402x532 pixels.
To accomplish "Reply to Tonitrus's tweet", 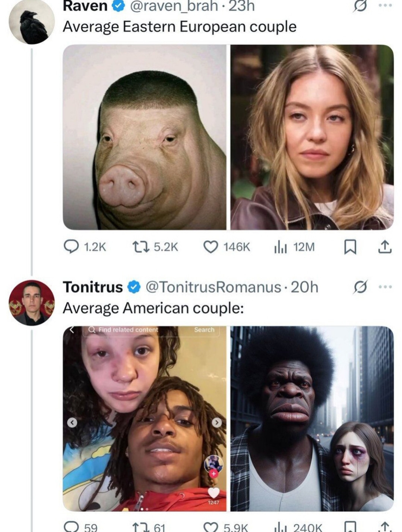I will (x=71, y=527).
